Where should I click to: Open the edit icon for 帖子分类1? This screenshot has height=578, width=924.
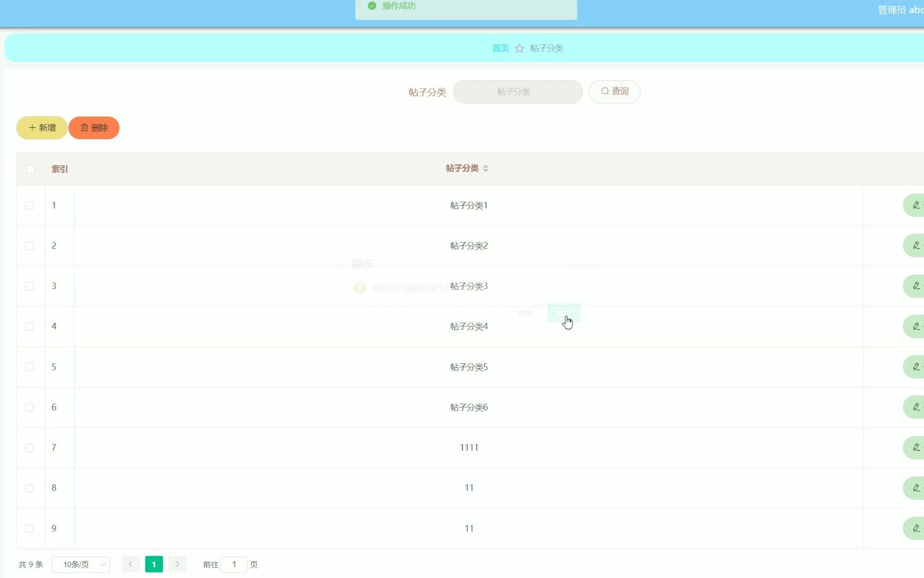point(915,205)
